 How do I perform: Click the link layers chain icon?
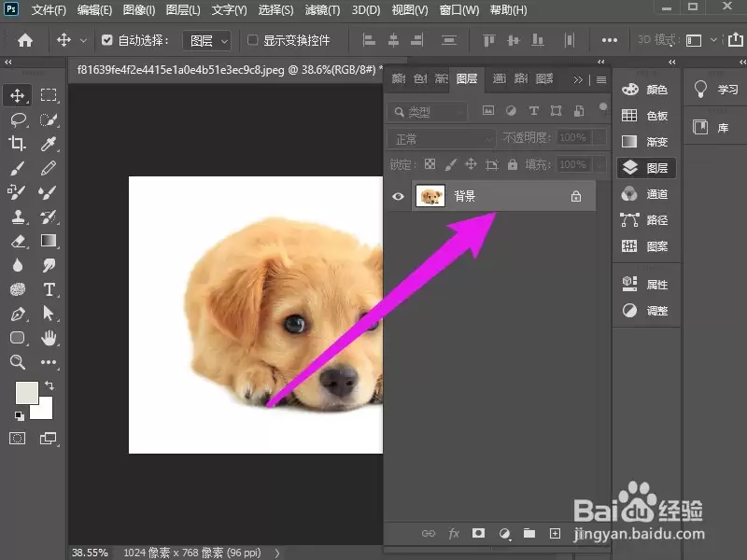429,533
